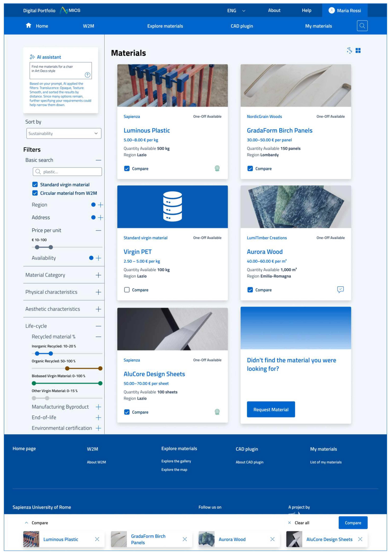
Task: Click Home house icon in navbar
Action: point(29,26)
